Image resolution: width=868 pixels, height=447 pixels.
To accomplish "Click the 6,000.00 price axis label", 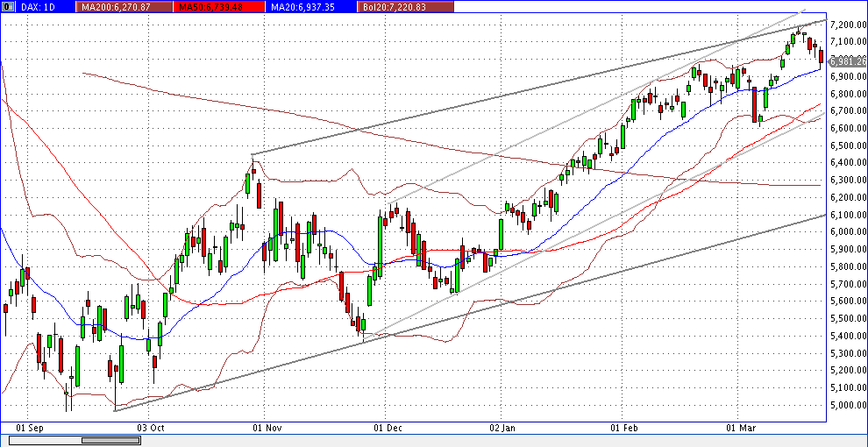I will (848, 231).
